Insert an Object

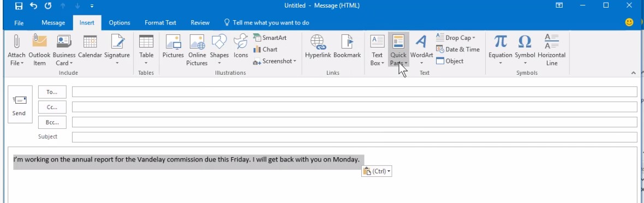(x=450, y=61)
